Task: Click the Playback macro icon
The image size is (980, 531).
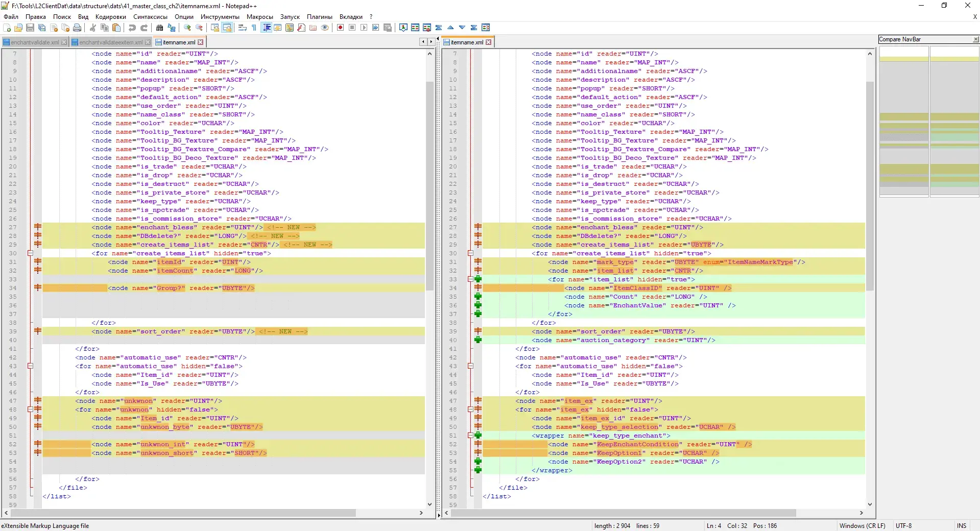Action: point(364,28)
